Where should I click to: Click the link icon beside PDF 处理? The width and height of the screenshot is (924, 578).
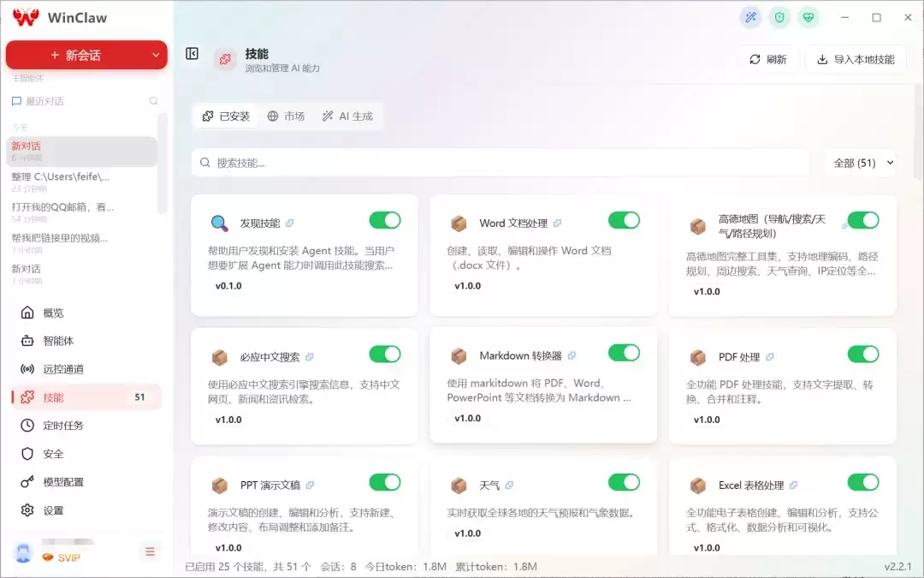point(770,357)
